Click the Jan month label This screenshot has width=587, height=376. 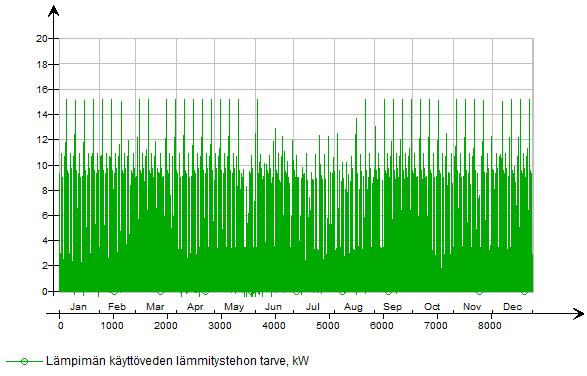coord(78,307)
